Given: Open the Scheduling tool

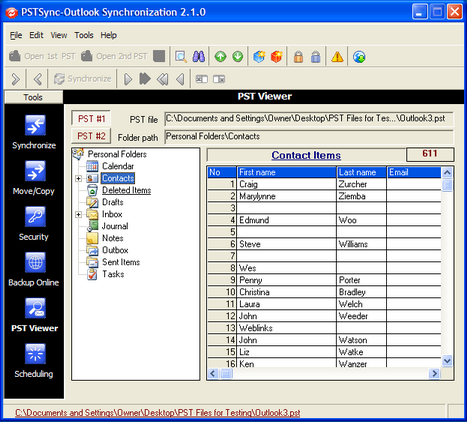Looking at the screenshot, I should (x=34, y=360).
